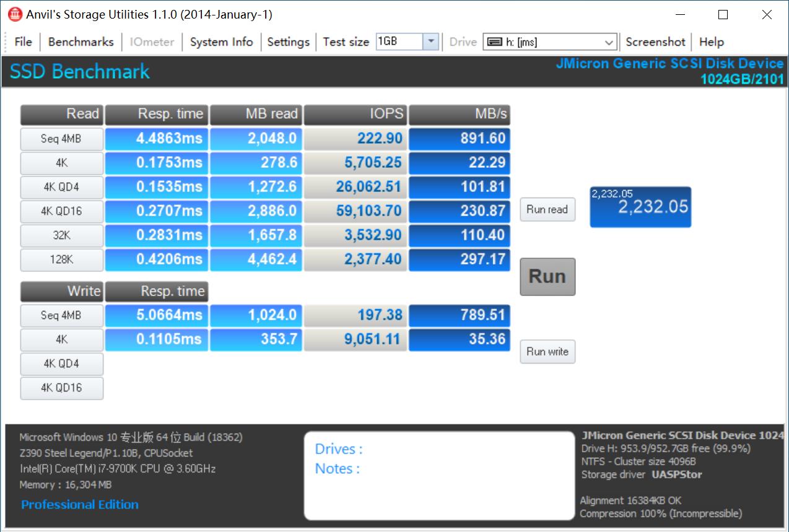This screenshot has height=532, width=789.
Task: Click the Run write button
Action: click(547, 352)
